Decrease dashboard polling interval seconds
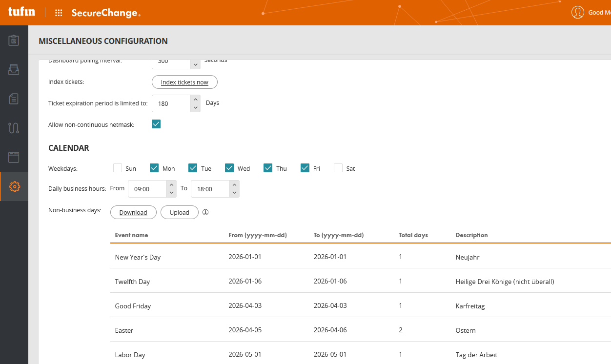611x364 pixels. click(x=195, y=64)
